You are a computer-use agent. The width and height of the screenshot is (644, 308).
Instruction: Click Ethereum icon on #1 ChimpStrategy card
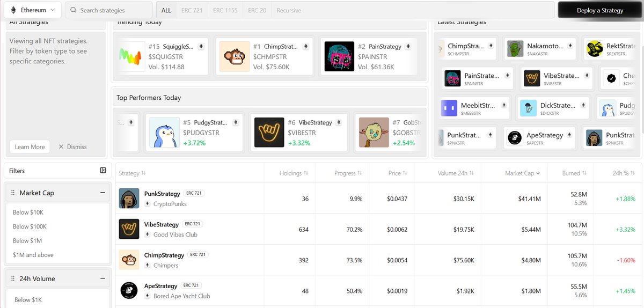(306, 47)
